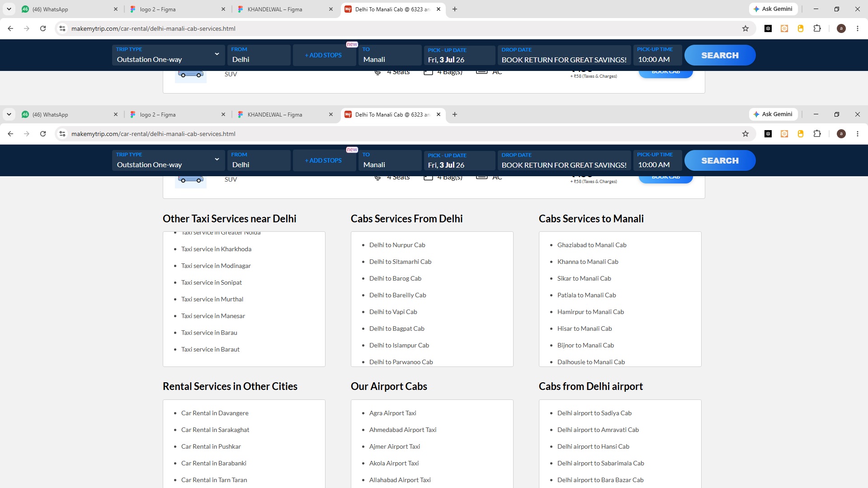Click the bookmark star in the upper address bar
Image resolution: width=868 pixels, height=488 pixels.
coord(745,28)
